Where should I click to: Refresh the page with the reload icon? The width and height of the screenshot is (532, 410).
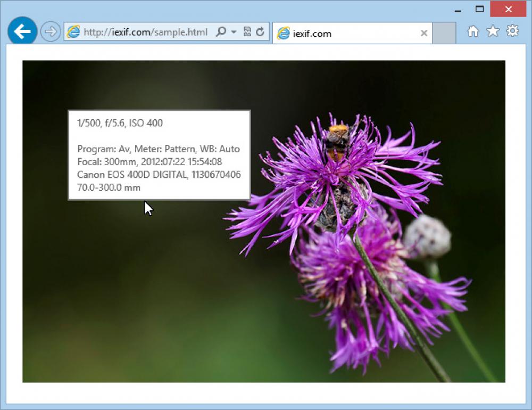[x=259, y=32]
